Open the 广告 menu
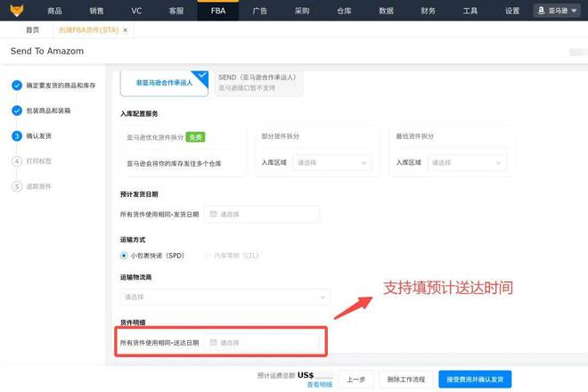Viewport: 588px width, 392px height. point(260,11)
